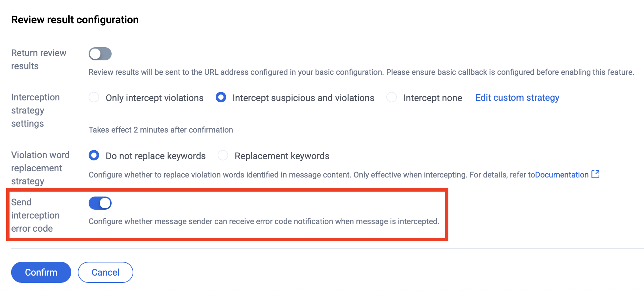Click the Confirm button
The height and width of the screenshot is (292, 644).
click(x=41, y=272)
